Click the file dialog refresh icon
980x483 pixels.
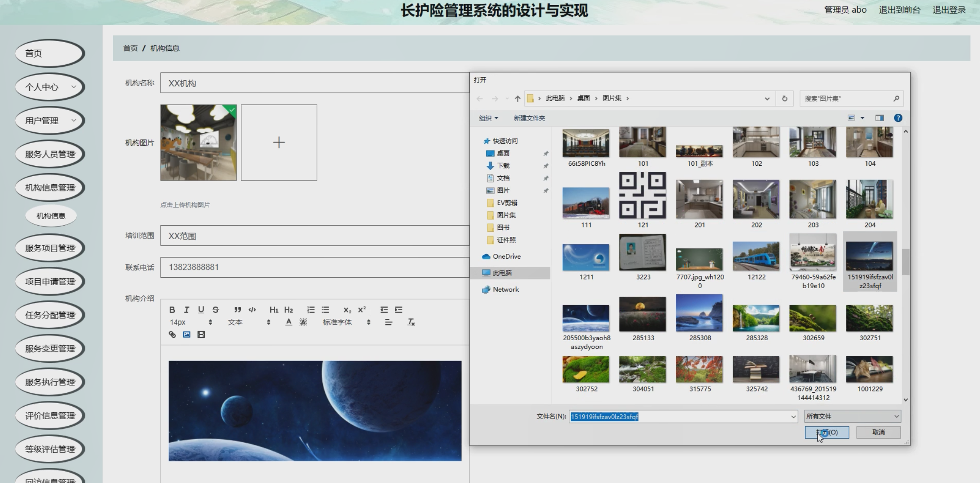coord(784,99)
